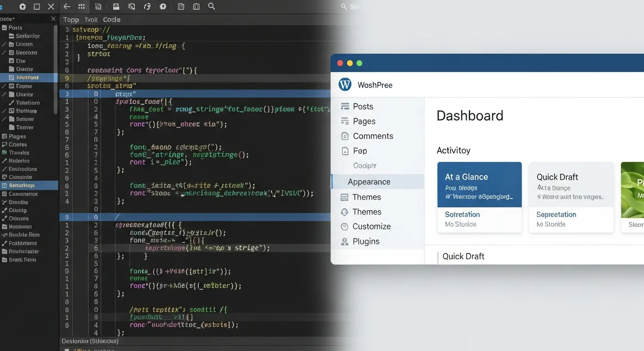Click the WoshPree site title

375,85
